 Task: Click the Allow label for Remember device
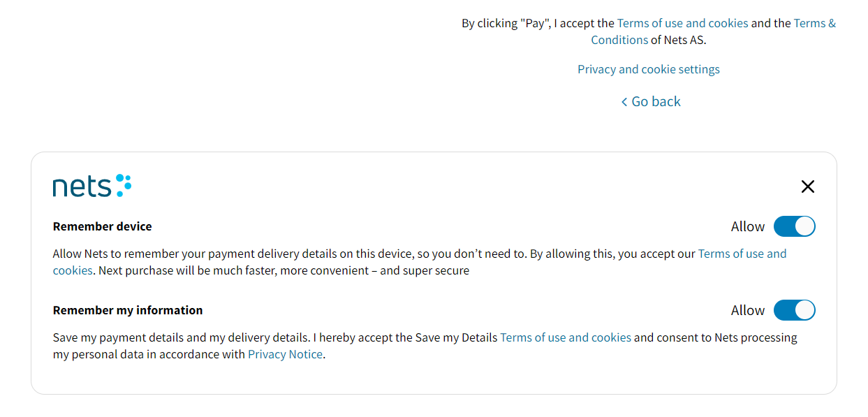[747, 226]
